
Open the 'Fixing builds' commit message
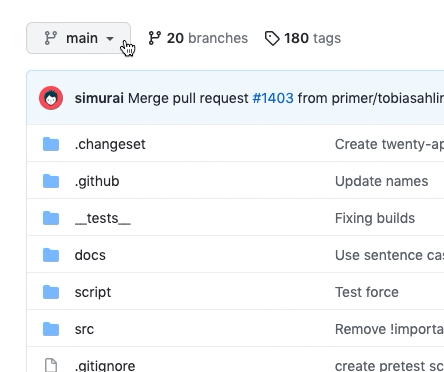pos(375,218)
